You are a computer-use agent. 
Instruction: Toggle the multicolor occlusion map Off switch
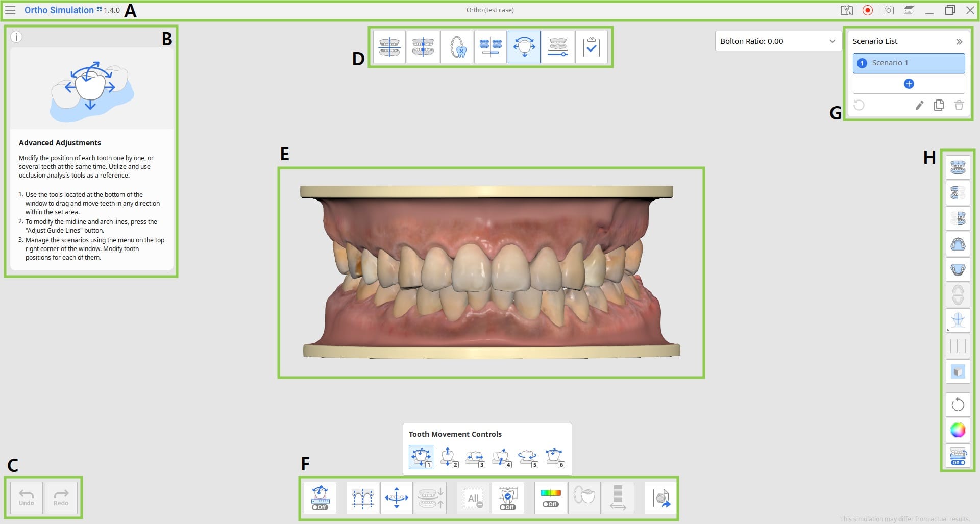(x=551, y=498)
